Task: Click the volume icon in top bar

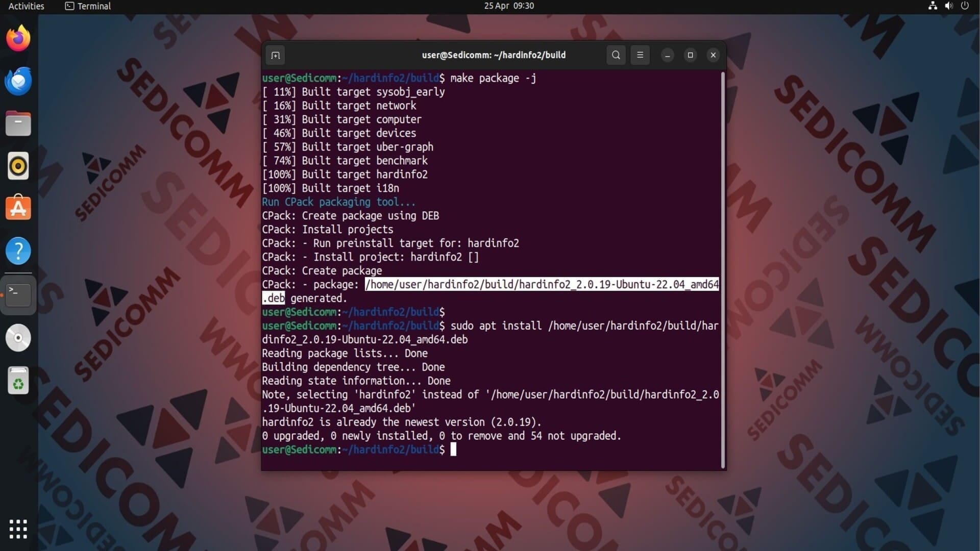Action: [949, 6]
